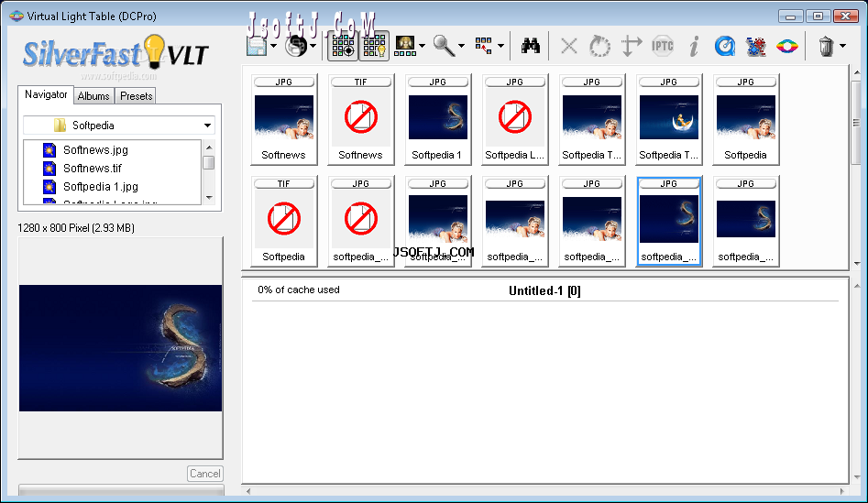This screenshot has width=868, height=503.
Task: Click the rainbow eye icon
Action: (x=786, y=46)
